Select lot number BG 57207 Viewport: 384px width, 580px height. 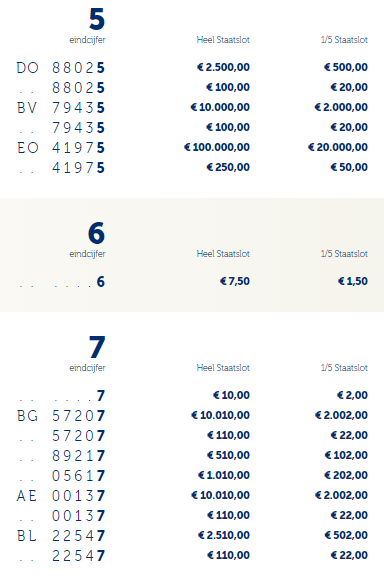pos(61,415)
